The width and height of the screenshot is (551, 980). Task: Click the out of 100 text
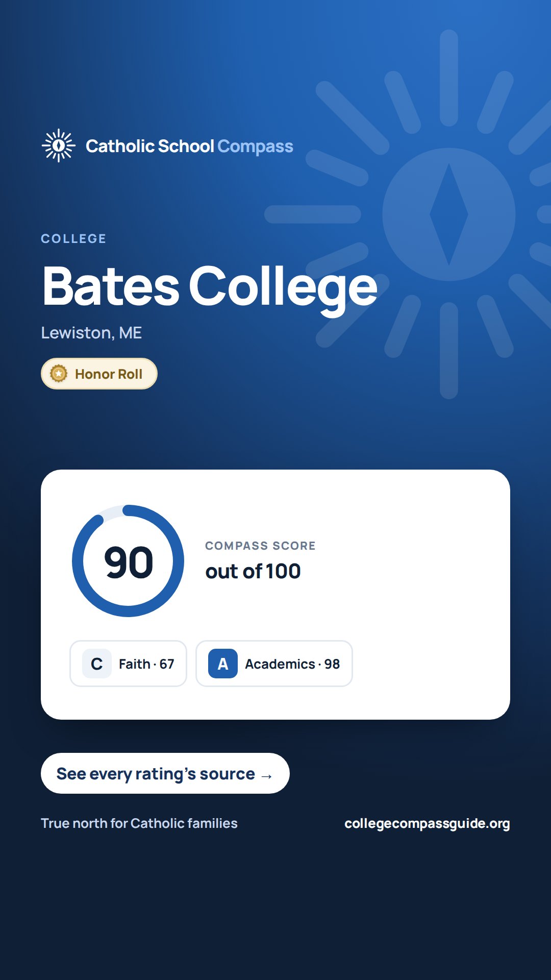coord(253,571)
